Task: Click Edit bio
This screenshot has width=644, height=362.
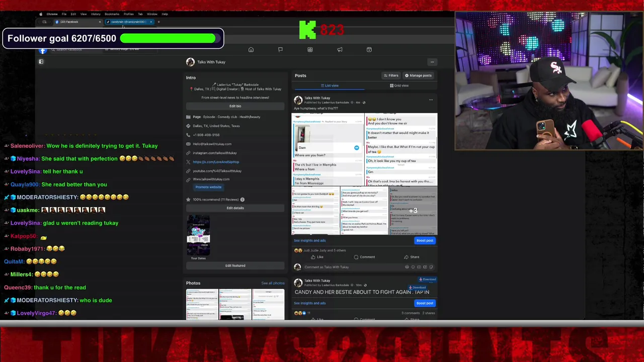Action: (x=235, y=106)
